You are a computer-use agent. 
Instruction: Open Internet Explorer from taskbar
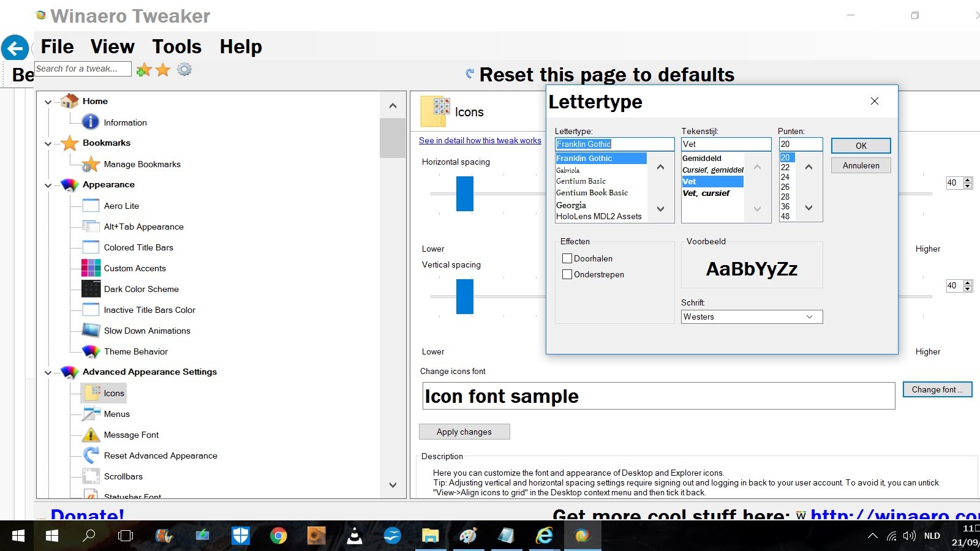point(544,536)
